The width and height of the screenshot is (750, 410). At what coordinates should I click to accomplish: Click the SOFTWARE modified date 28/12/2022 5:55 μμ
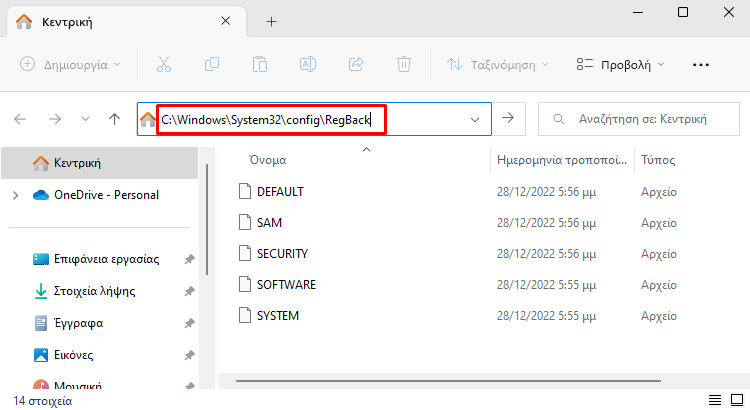[x=546, y=285]
